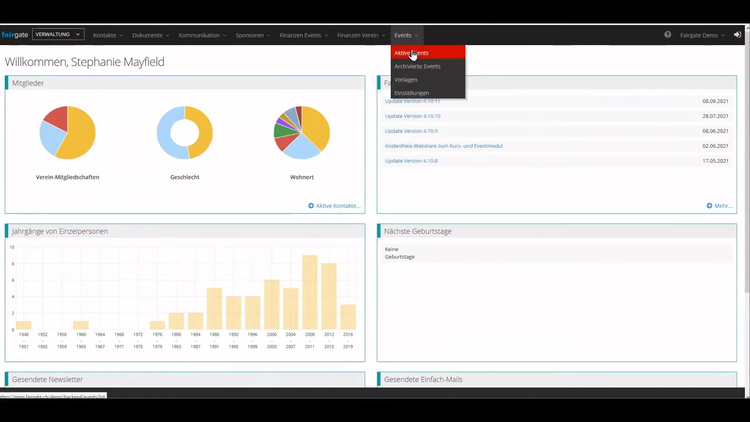Expand the Sponsoren menu
The image size is (750, 422).
click(253, 35)
